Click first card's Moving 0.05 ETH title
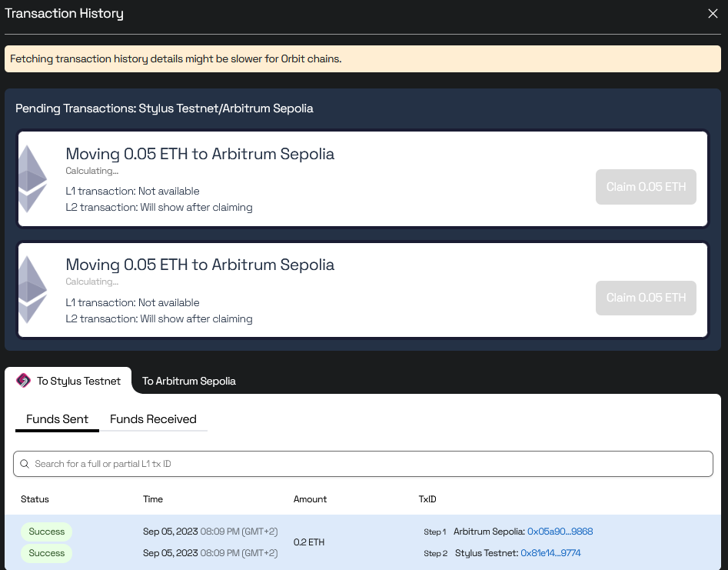 (200, 154)
